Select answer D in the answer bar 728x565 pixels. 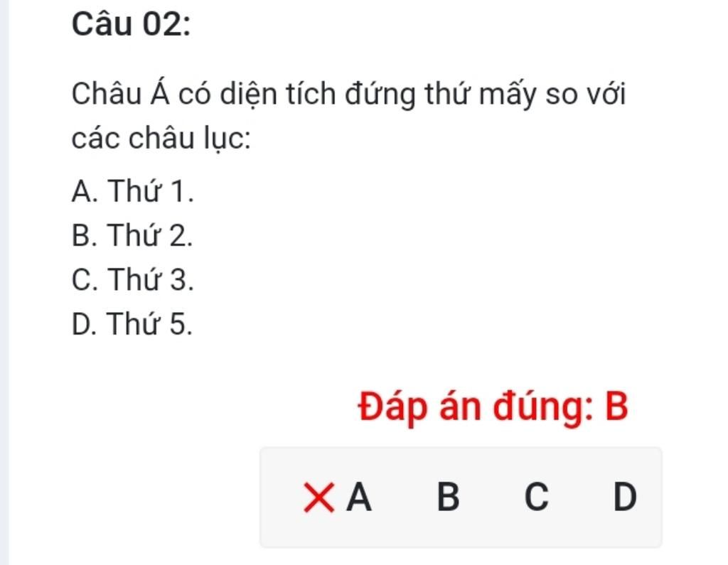point(625,497)
